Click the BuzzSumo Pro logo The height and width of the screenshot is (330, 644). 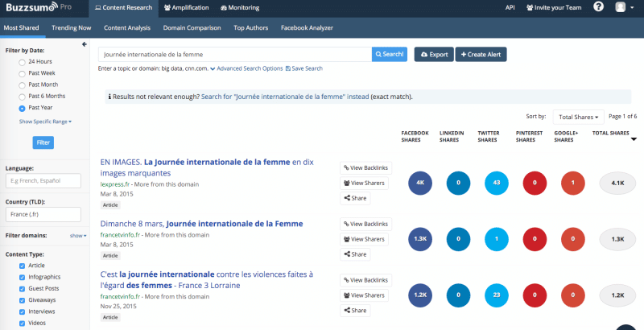coord(39,7)
